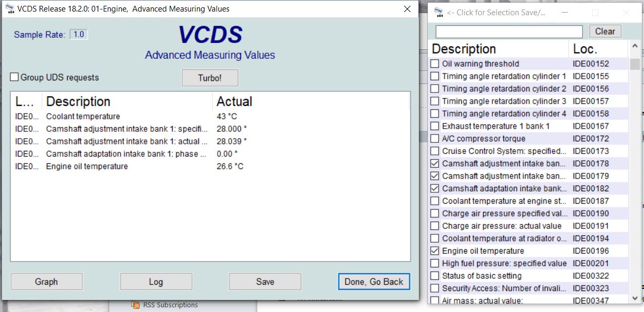Image resolution: width=644 pixels, height=312 pixels.
Task: Click IDE00152 location code
Action: pos(590,64)
